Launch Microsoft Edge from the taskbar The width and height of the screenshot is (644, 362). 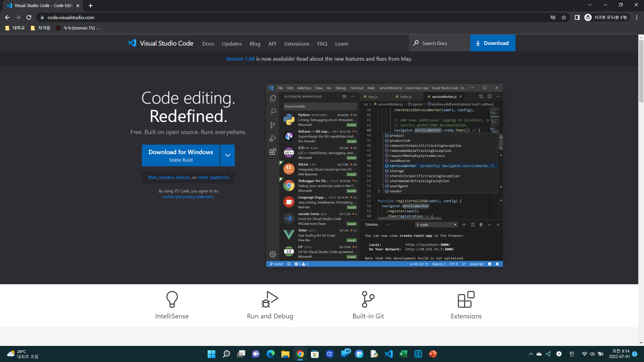(271, 354)
